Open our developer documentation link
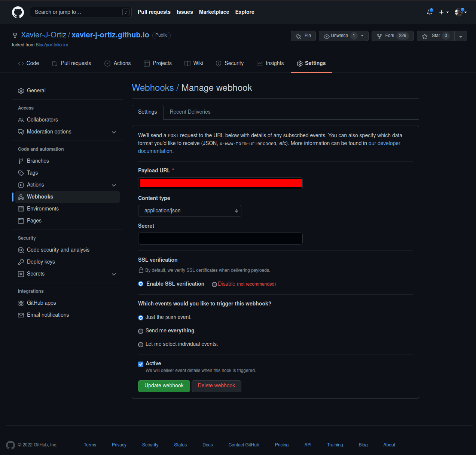The width and height of the screenshot is (476, 455). 384,143
